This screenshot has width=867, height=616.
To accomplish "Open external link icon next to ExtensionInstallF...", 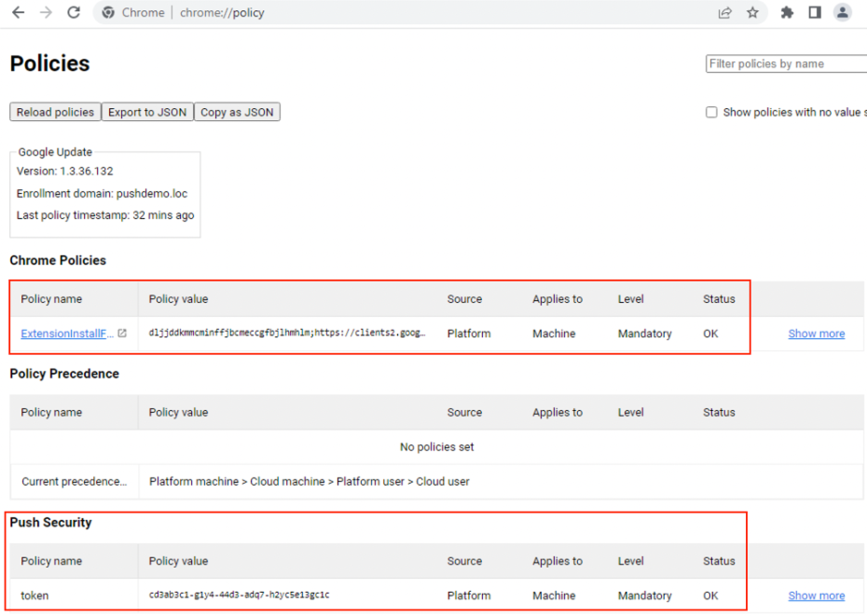I will [x=122, y=333].
